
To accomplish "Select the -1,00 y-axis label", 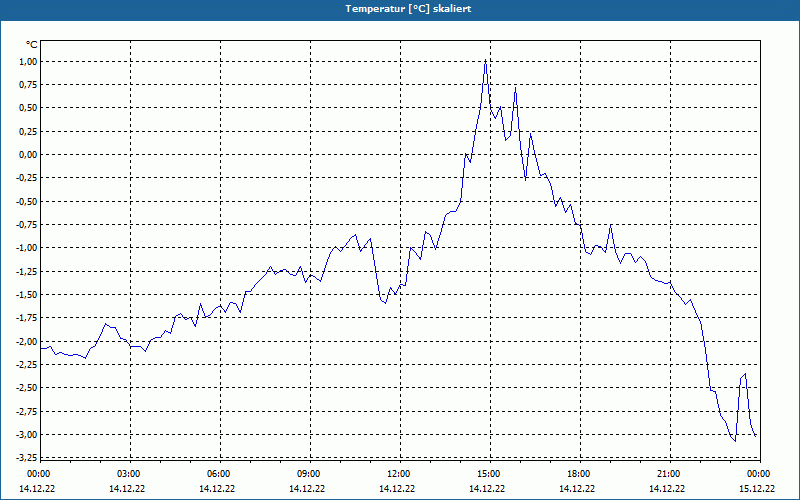I will (x=28, y=247).
